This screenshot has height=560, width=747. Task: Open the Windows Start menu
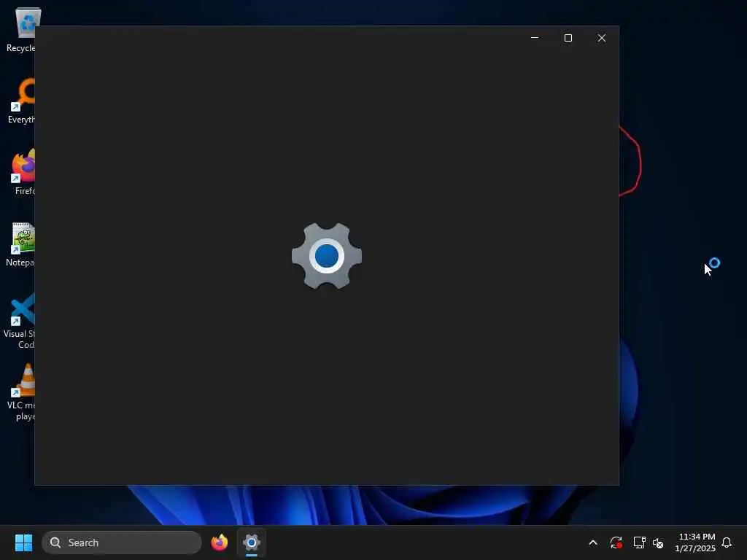coord(23,542)
